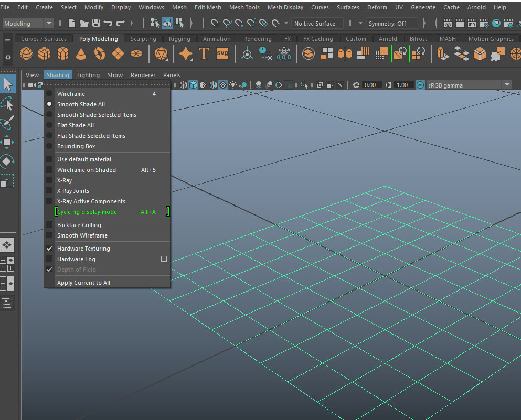This screenshot has width=521, height=420.
Task: Open the panel Renderer menu
Action: (143, 75)
